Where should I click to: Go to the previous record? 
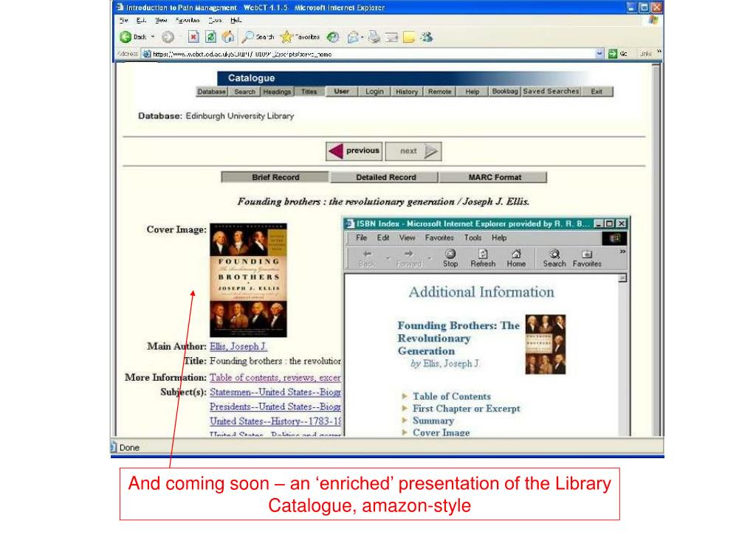tap(354, 151)
